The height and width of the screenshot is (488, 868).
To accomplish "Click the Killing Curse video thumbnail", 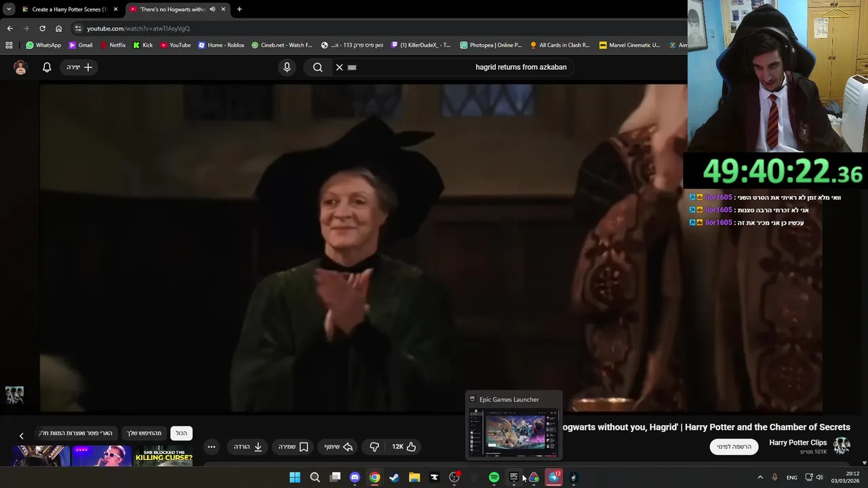I will coord(163,456).
